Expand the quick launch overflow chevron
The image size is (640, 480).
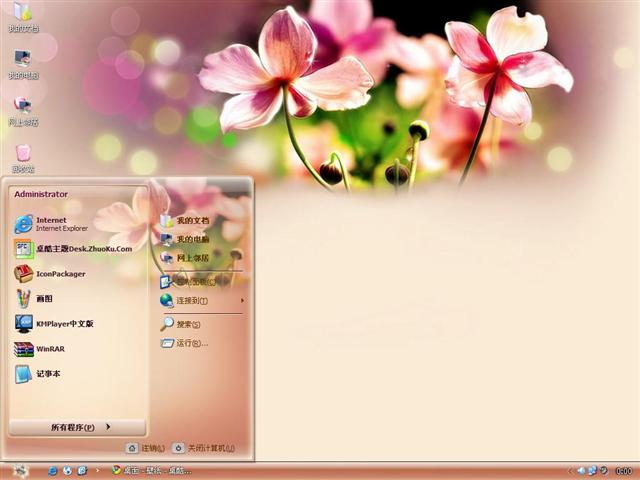coord(98,471)
